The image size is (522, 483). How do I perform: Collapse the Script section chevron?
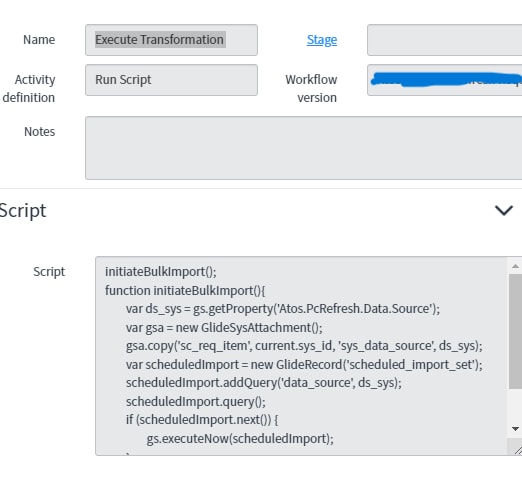504,210
